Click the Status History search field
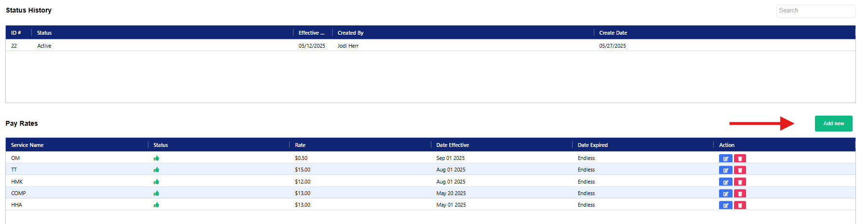The height and width of the screenshot is (224, 868). pyautogui.click(x=815, y=11)
